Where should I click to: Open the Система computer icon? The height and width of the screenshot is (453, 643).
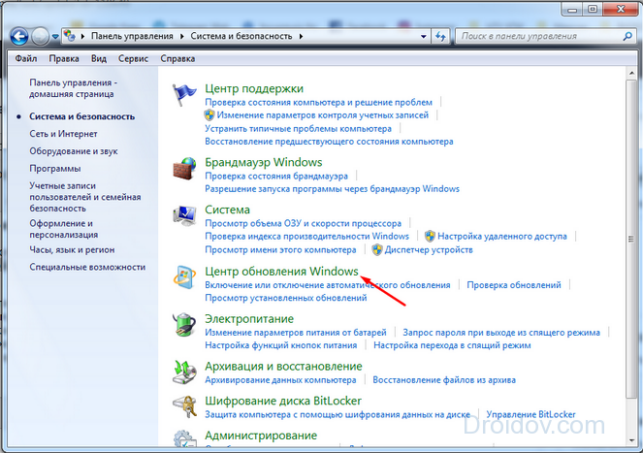coord(184,216)
